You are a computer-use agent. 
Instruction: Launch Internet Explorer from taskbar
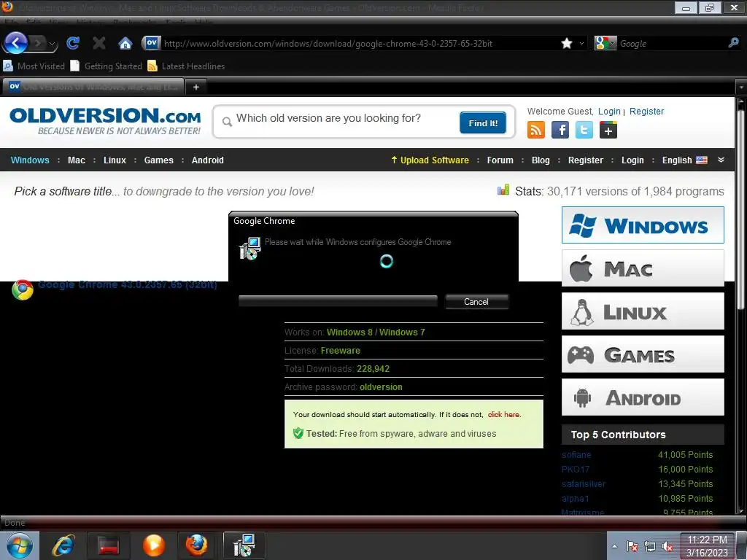63,545
